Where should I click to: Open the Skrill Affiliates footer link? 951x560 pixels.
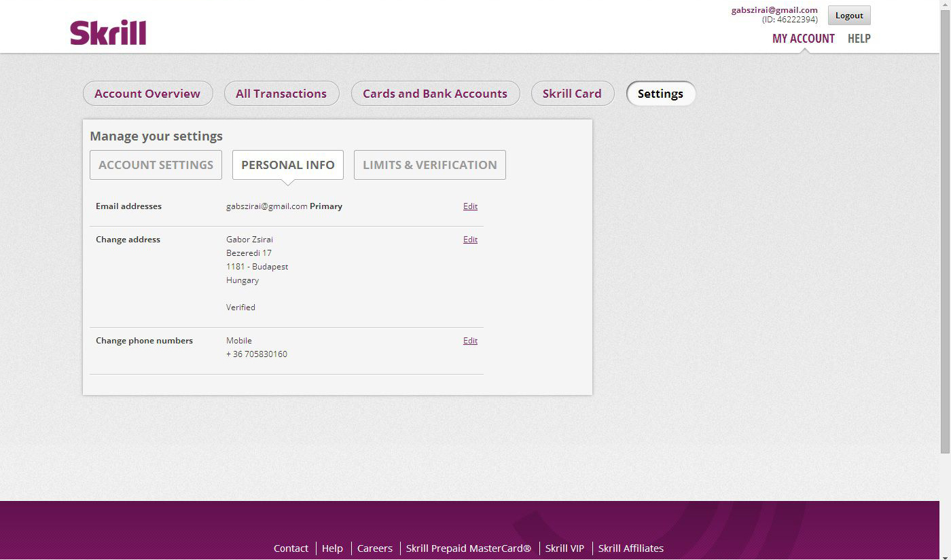point(631,548)
